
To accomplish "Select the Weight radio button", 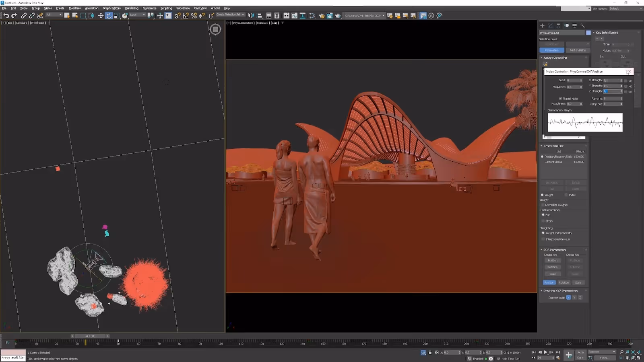I will 542,195.
